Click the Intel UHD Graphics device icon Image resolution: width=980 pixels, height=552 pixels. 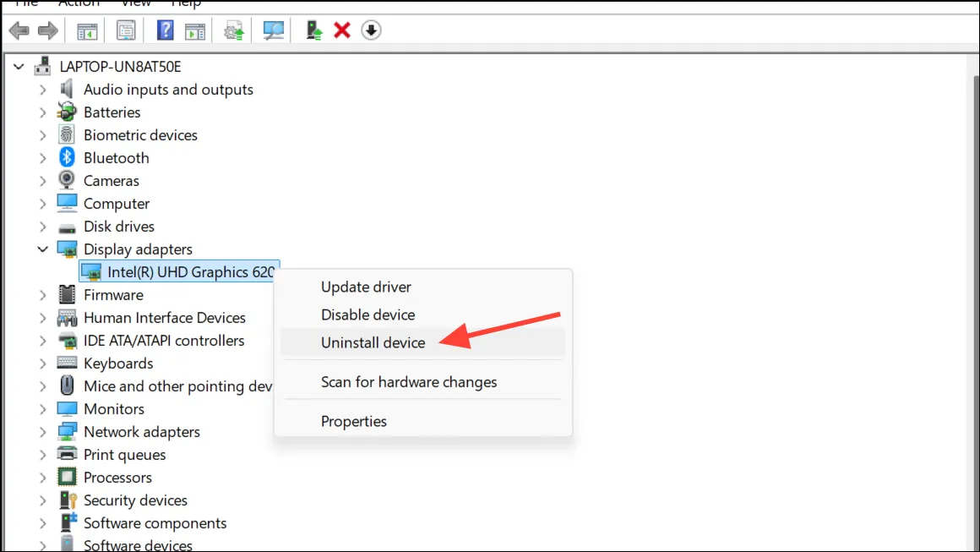click(x=91, y=272)
